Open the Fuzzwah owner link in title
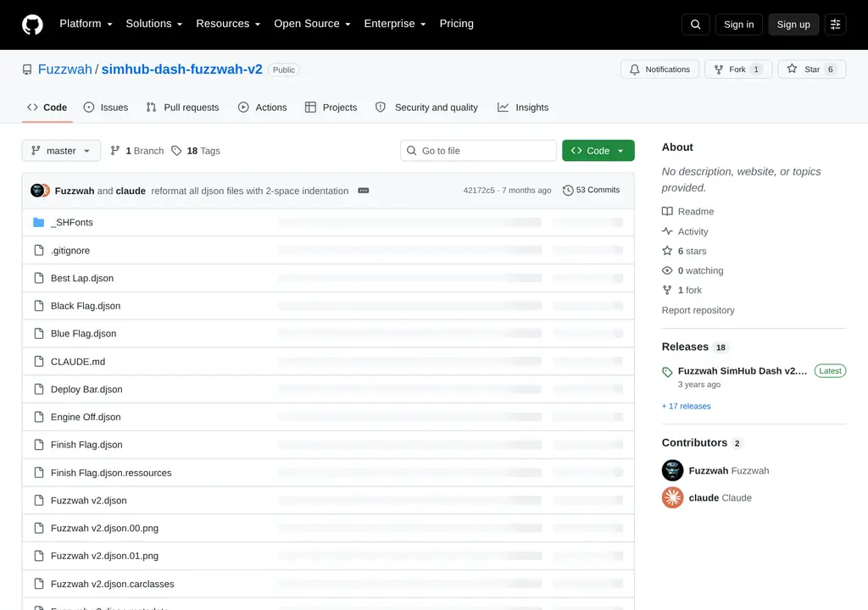This screenshot has width=868, height=610. (x=64, y=69)
